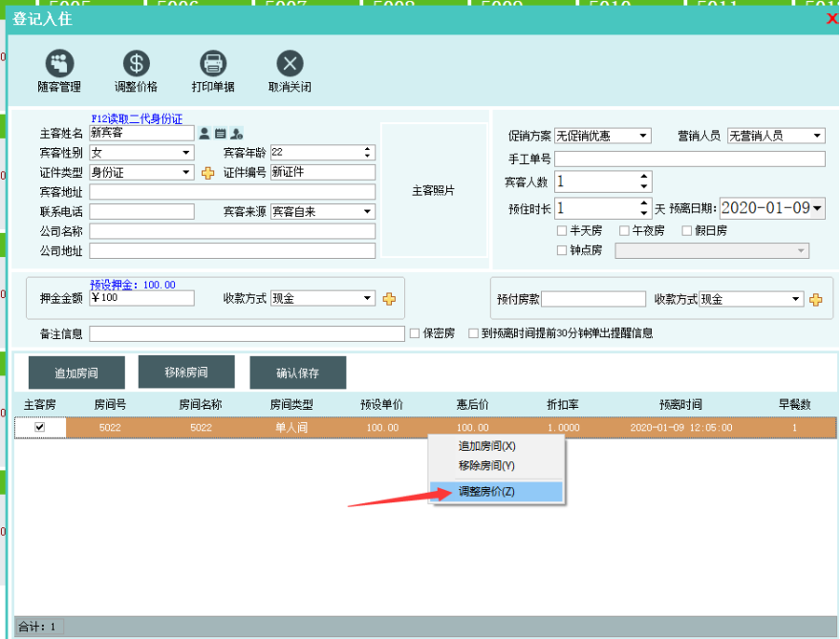Open the 押金 收款方式 dropdown
This screenshot has width=840, height=639.
pos(367,298)
